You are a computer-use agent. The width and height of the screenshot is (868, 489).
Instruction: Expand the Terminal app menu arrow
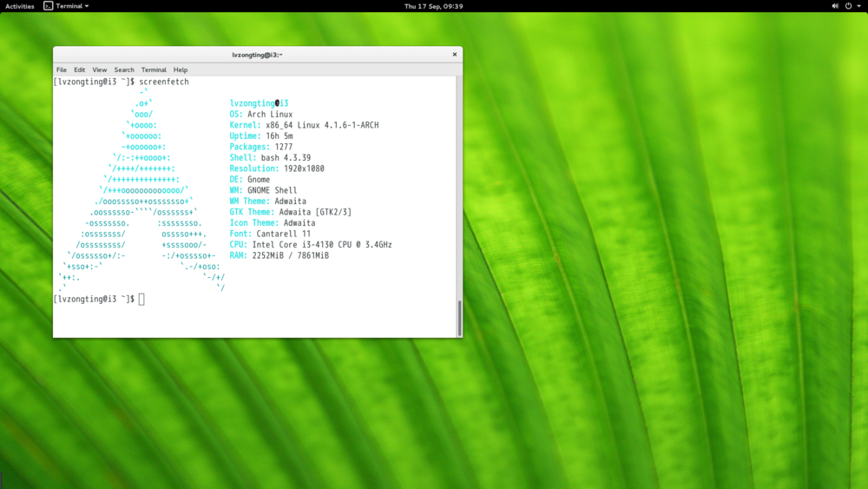[x=87, y=6]
